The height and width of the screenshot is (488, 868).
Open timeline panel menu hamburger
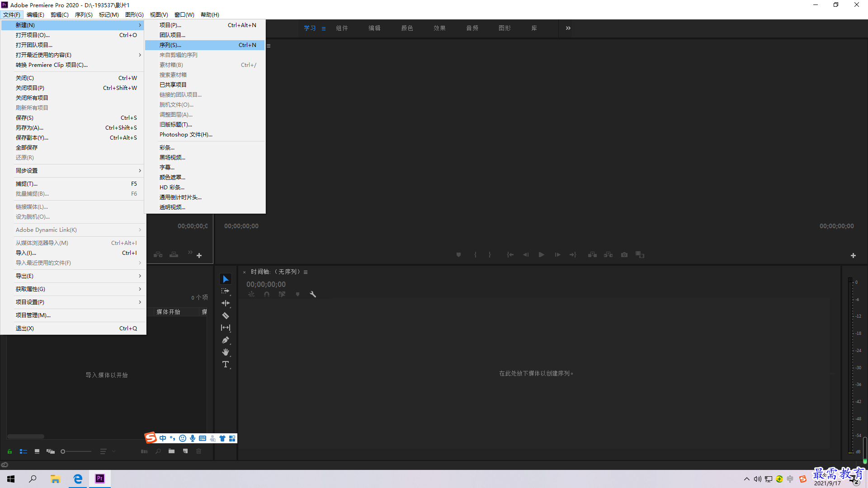pos(306,272)
